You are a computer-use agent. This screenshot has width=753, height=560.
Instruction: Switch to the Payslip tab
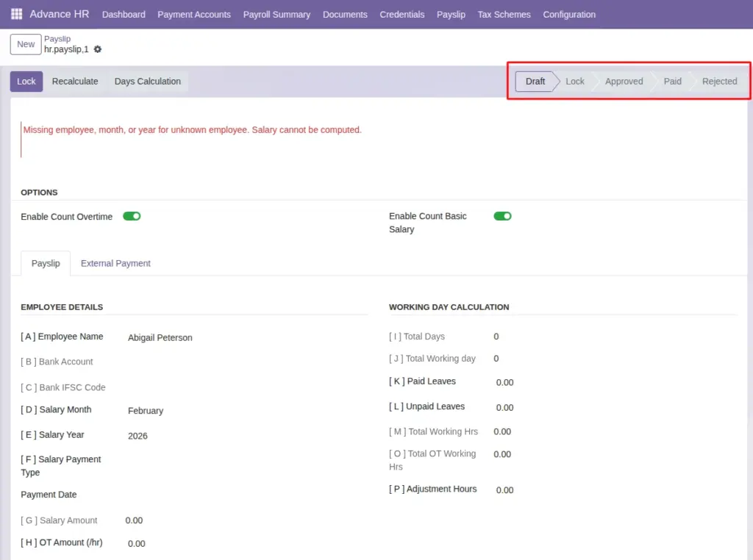[x=46, y=263]
